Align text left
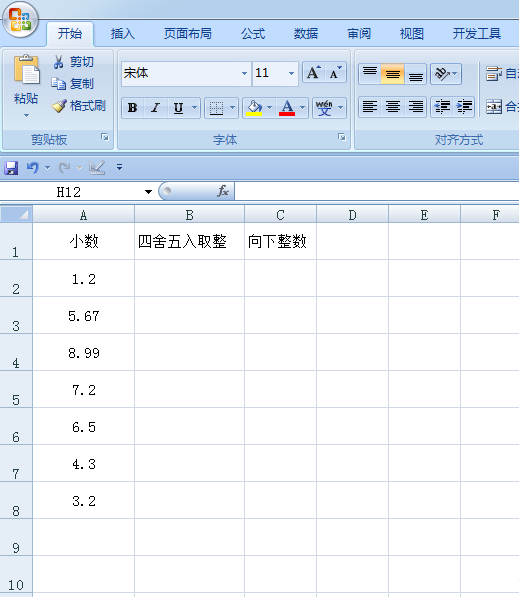The width and height of the screenshot is (519, 597). point(370,107)
